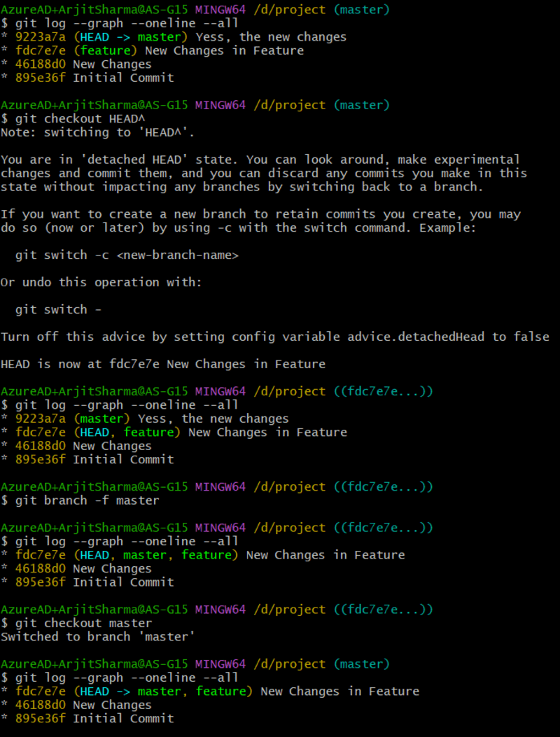Screen dimensions: 560x737
Task: Click the '<new-branch-name>' placeholder text
Action: click(x=178, y=255)
